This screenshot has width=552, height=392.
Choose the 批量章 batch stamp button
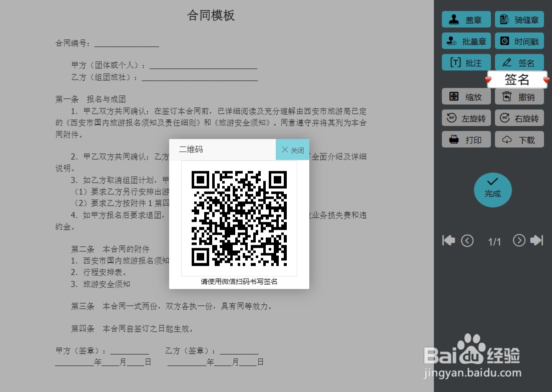466,41
